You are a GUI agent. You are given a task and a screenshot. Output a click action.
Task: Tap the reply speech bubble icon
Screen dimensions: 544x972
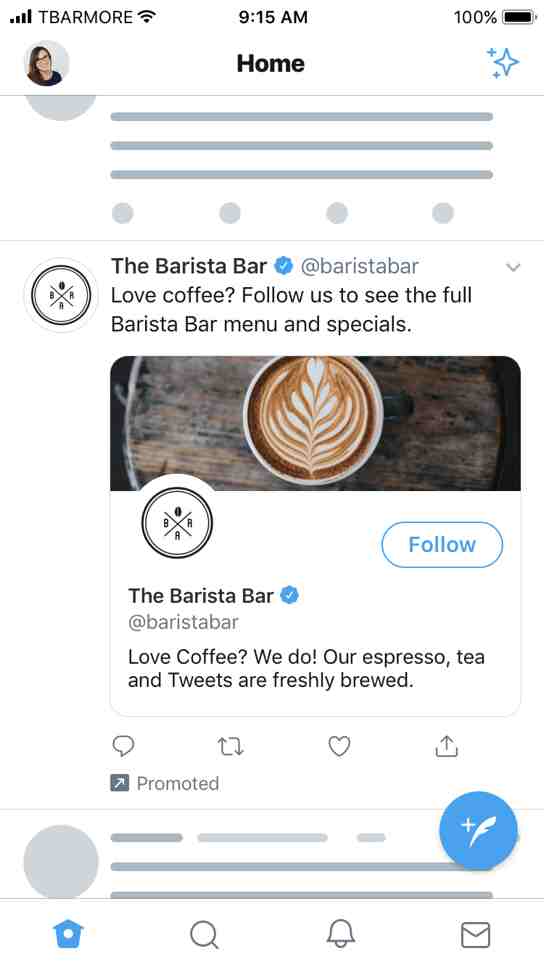pos(123,746)
